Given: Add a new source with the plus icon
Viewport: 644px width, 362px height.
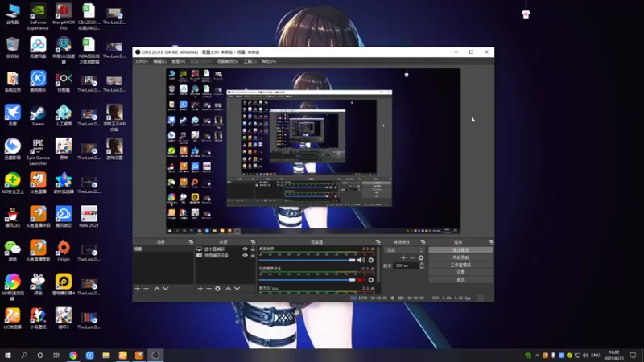Looking at the screenshot, I should coord(200,289).
